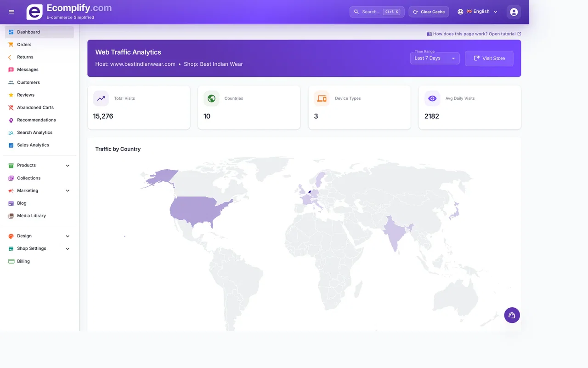Click the Host www.bestindianwear.com text
Screen dimensions: 588x368
tap(136, 64)
